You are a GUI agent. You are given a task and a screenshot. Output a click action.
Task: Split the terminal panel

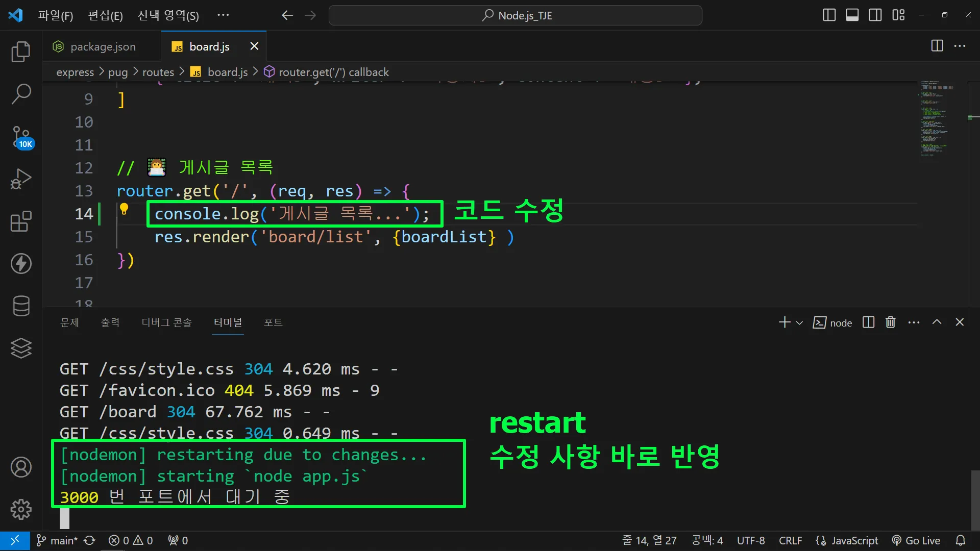click(868, 322)
